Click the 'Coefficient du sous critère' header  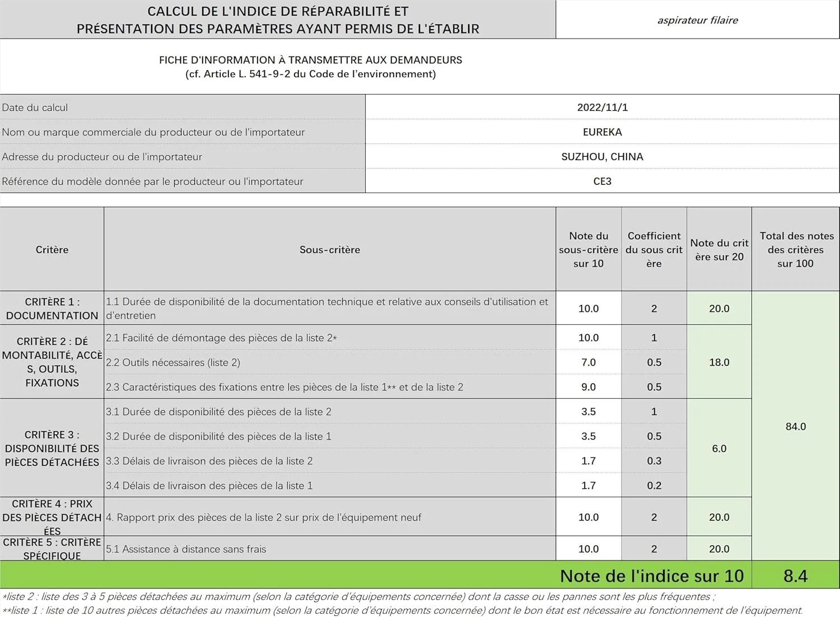pos(654,250)
